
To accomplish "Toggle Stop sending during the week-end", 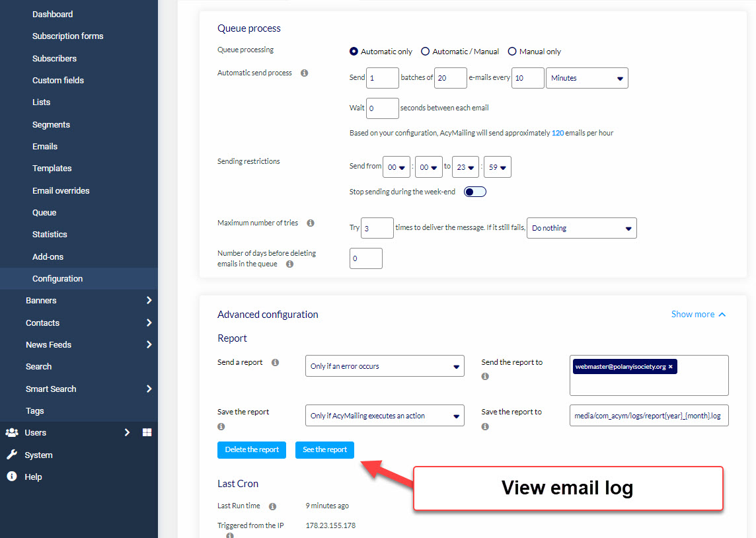I will pos(475,192).
